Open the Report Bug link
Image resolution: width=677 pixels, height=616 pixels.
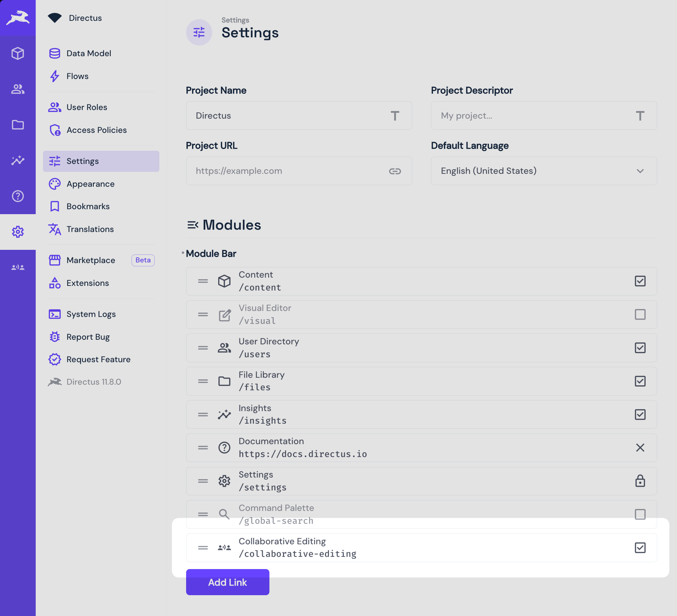[x=88, y=337]
